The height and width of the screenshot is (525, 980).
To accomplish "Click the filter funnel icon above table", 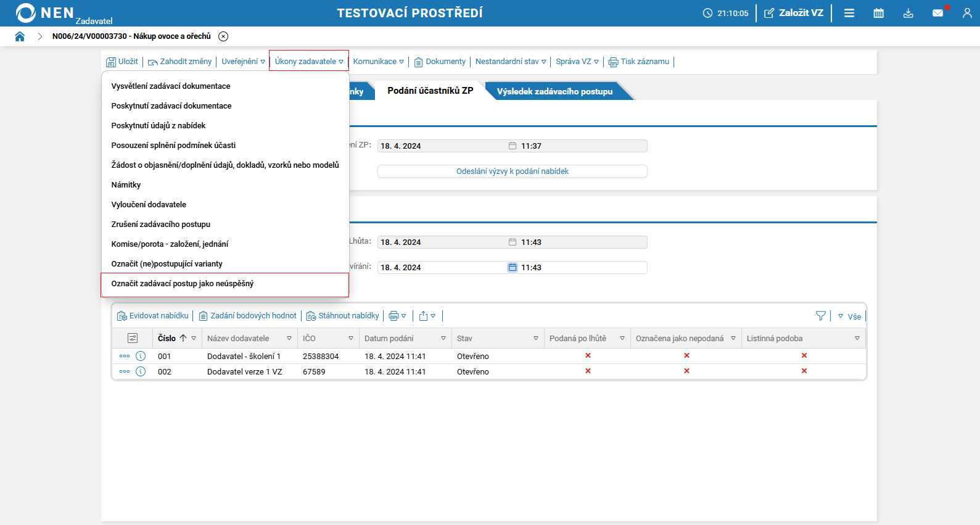I will point(820,316).
